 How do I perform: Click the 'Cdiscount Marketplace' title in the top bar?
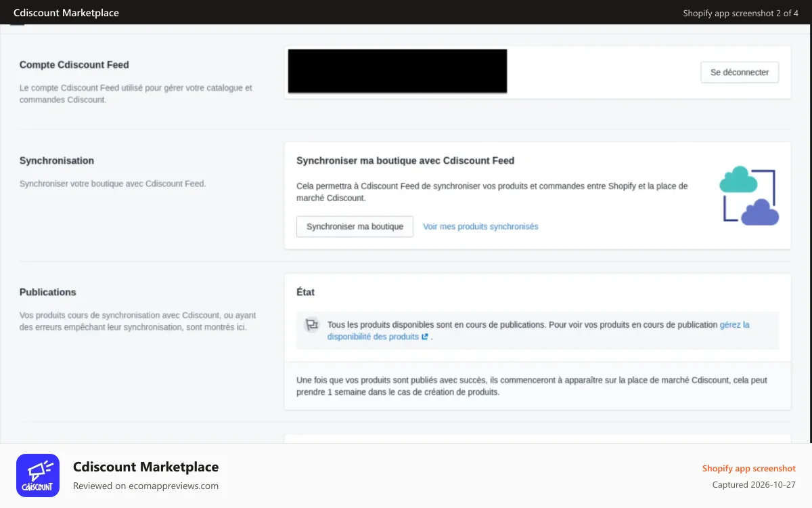click(66, 13)
